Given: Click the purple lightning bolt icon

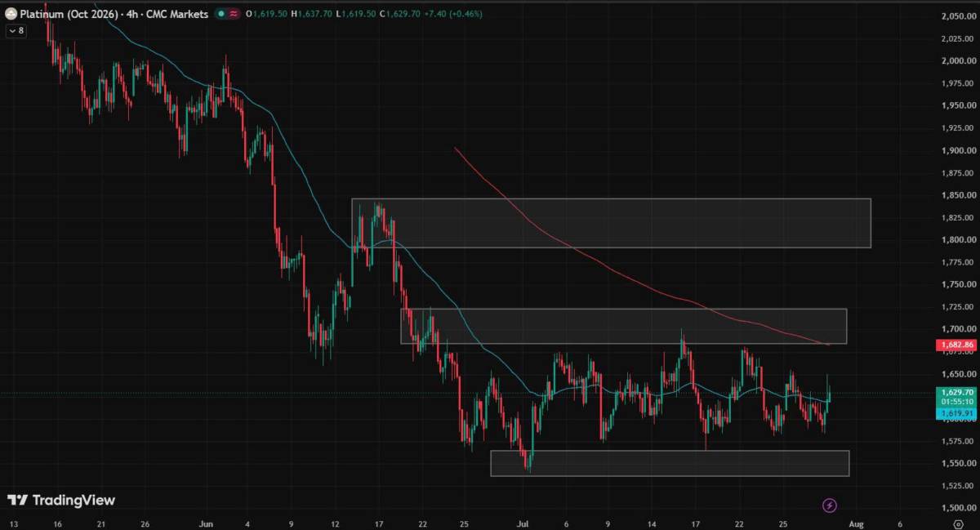Looking at the screenshot, I should pyautogui.click(x=830, y=506).
